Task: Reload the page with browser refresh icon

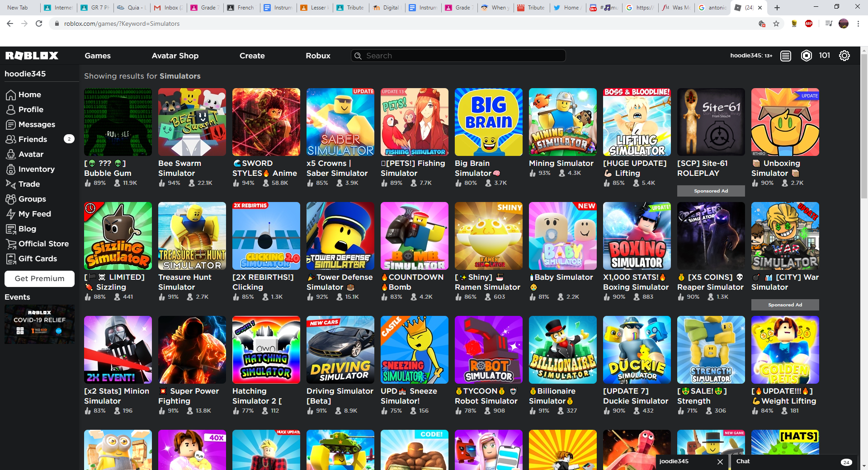Action: point(39,23)
